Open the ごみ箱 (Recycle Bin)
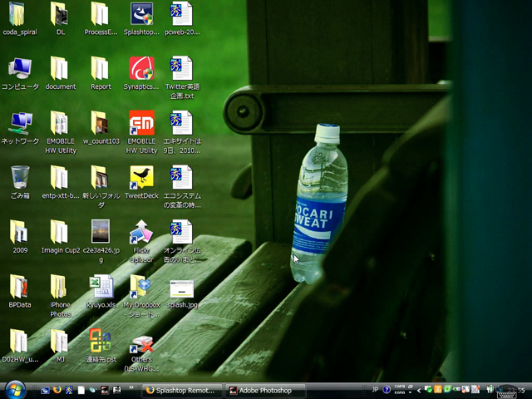 pos(20,177)
